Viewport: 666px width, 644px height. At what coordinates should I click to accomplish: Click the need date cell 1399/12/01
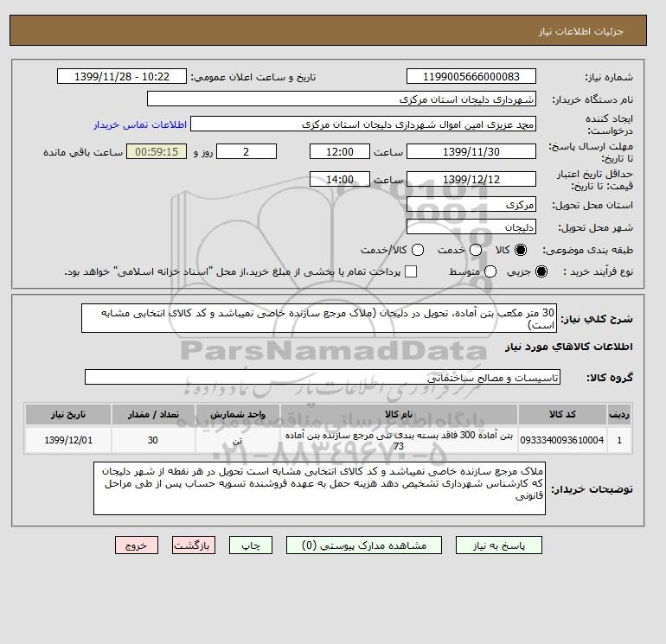(x=68, y=440)
